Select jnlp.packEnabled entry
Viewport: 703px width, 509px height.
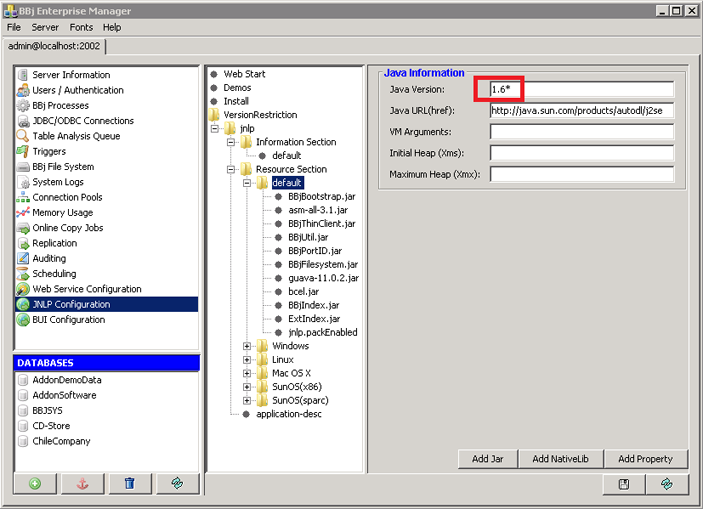click(323, 332)
